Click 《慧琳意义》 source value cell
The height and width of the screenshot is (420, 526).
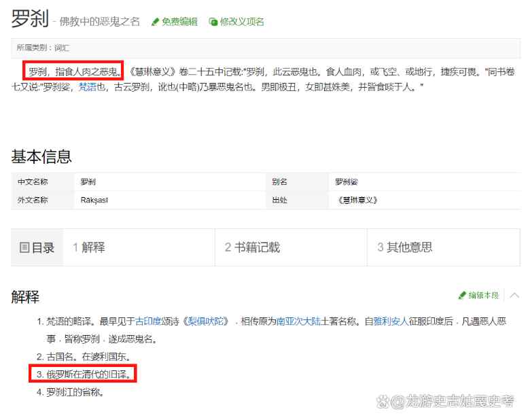click(425, 200)
